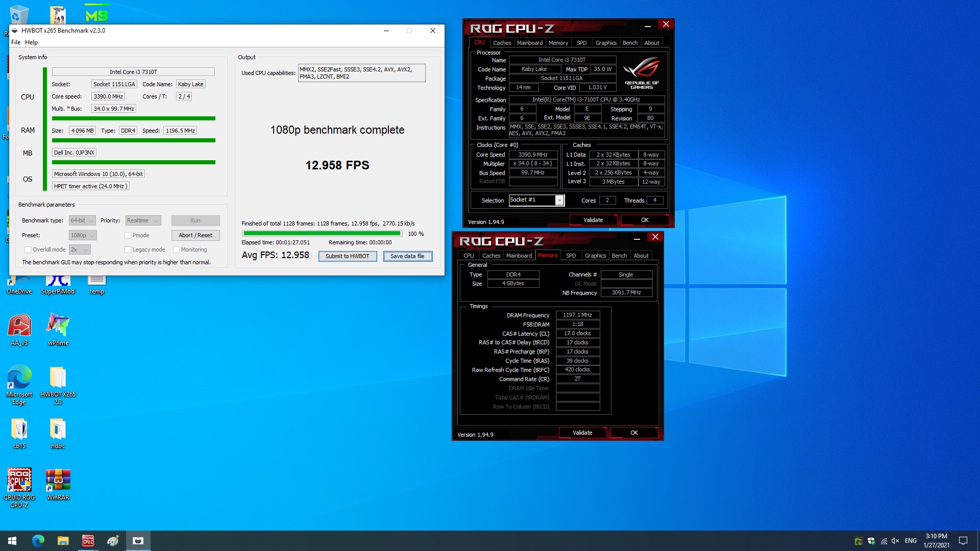Enable the Legacy mode checkbox
Screen dimensions: 980x551
128,249
